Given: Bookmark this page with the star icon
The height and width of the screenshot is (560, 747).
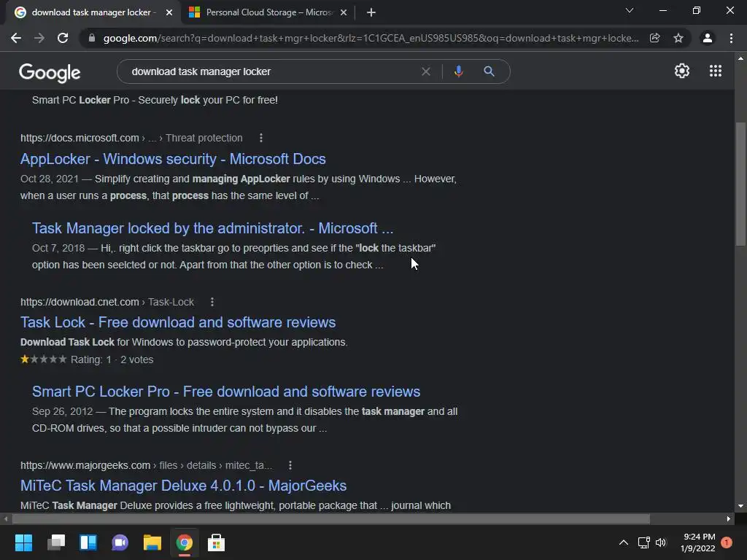Looking at the screenshot, I should pos(678,38).
